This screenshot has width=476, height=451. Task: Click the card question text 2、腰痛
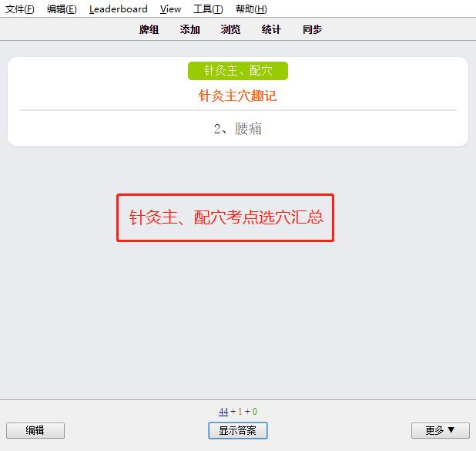click(x=238, y=129)
